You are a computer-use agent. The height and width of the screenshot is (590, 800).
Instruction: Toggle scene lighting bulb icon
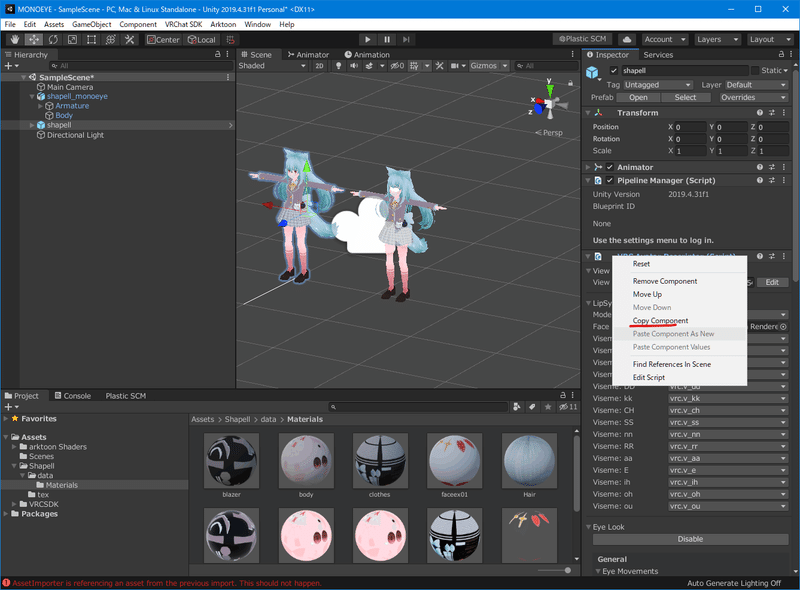[338, 66]
